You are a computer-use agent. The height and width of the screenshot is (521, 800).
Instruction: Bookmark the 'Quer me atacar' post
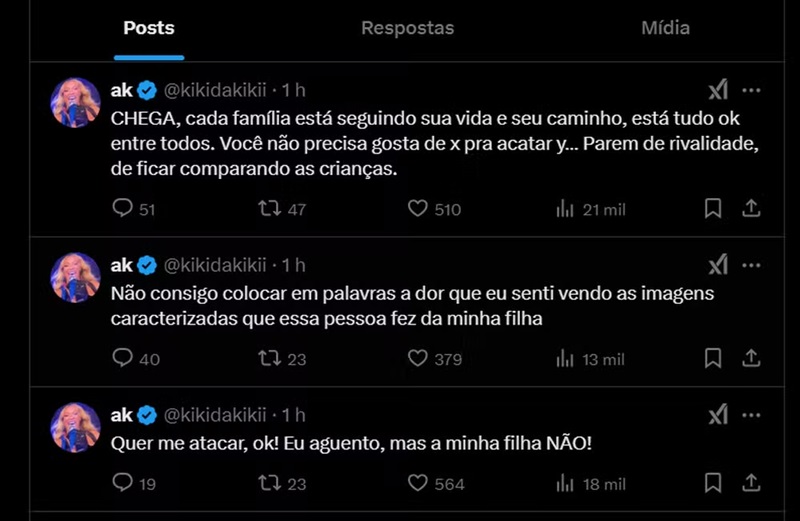713,483
